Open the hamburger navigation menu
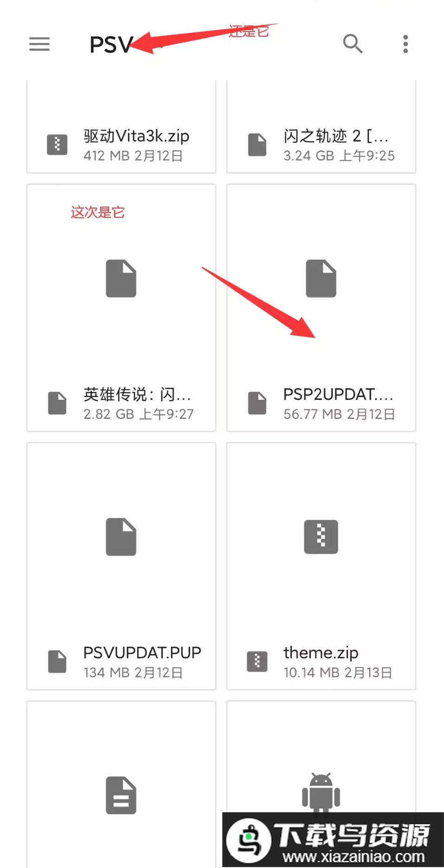444x868 pixels. pyautogui.click(x=39, y=44)
